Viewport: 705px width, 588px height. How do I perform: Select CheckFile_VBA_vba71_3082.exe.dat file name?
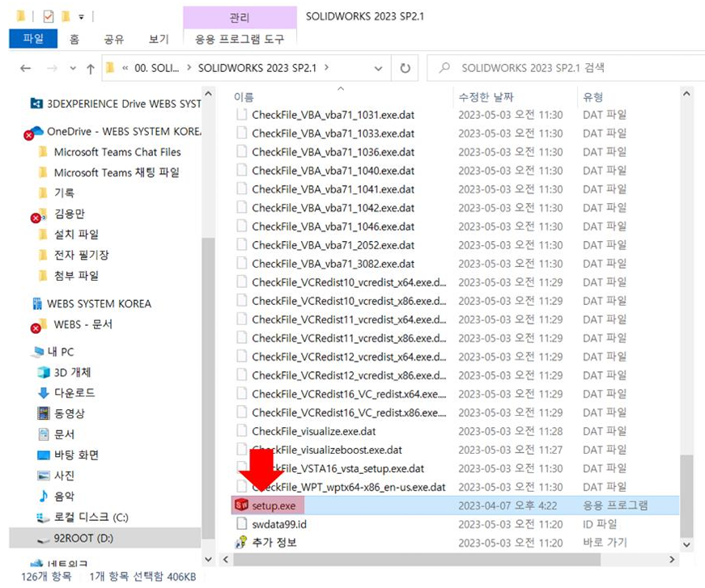click(333, 264)
